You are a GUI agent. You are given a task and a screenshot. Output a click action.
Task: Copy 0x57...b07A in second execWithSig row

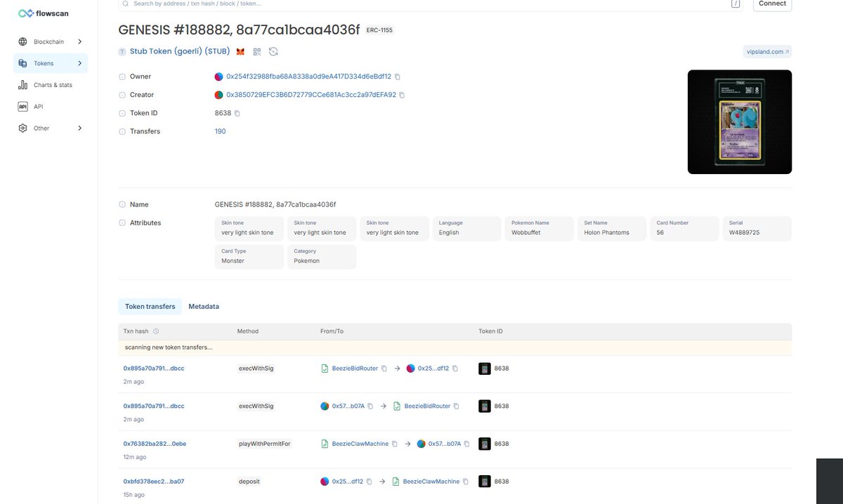pyautogui.click(x=371, y=406)
